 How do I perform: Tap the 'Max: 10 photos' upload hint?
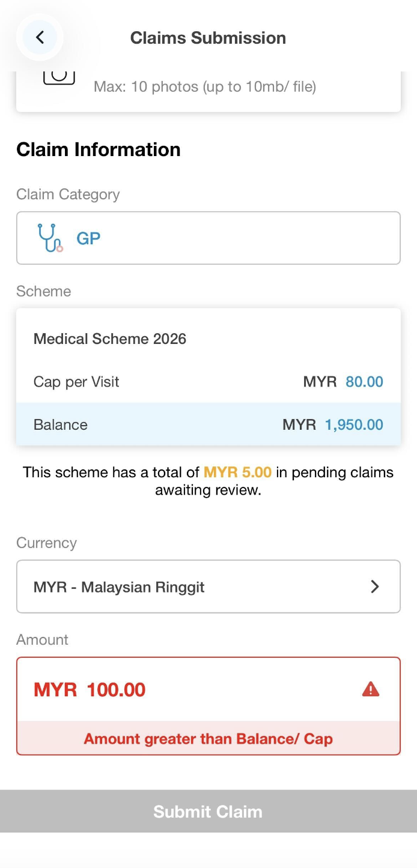(x=205, y=86)
